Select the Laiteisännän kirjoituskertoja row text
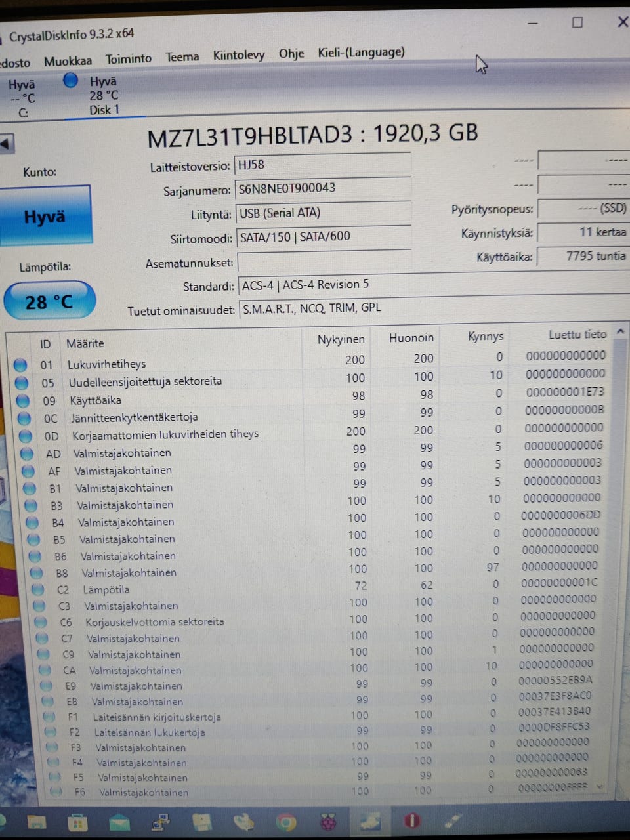Screen dimensions: 630x840 (x=157, y=717)
